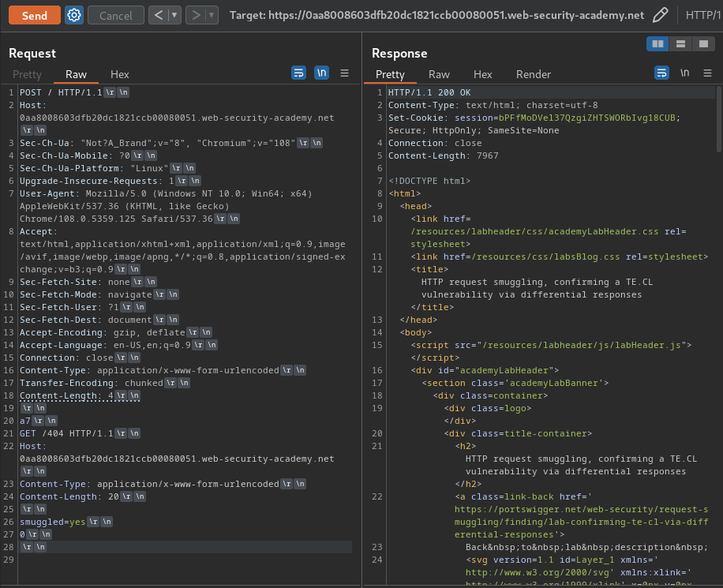The height and width of the screenshot is (588, 723).
Task: Click the Response panel heading
Action: pyautogui.click(x=399, y=54)
